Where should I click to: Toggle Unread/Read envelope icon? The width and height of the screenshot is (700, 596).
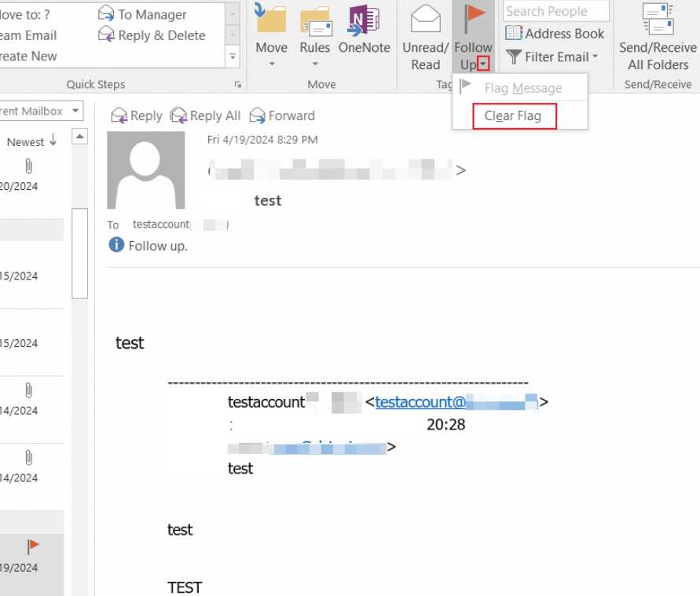(x=426, y=19)
